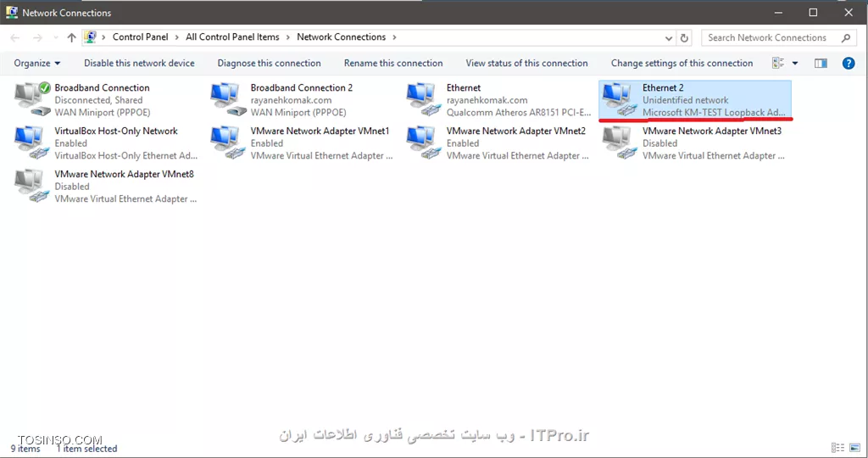Select the disabled VMnet3 adapter icon
This screenshot has height=458, width=868.
click(620, 142)
